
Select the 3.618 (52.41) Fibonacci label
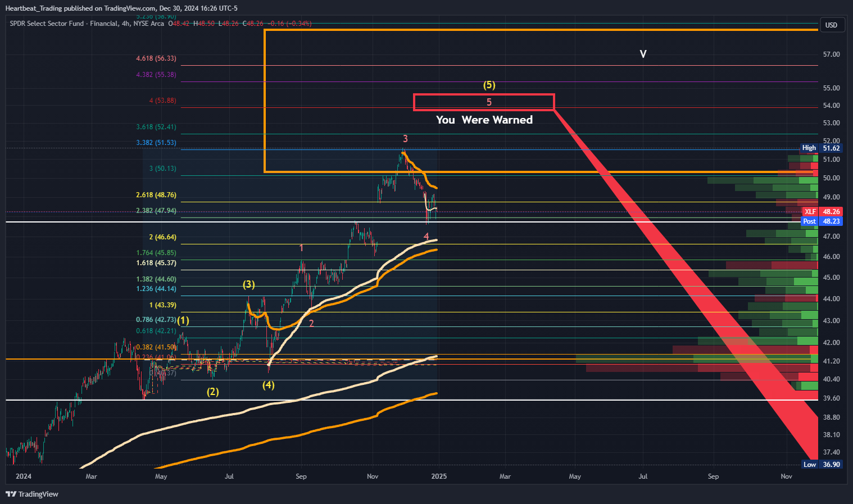click(156, 127)
